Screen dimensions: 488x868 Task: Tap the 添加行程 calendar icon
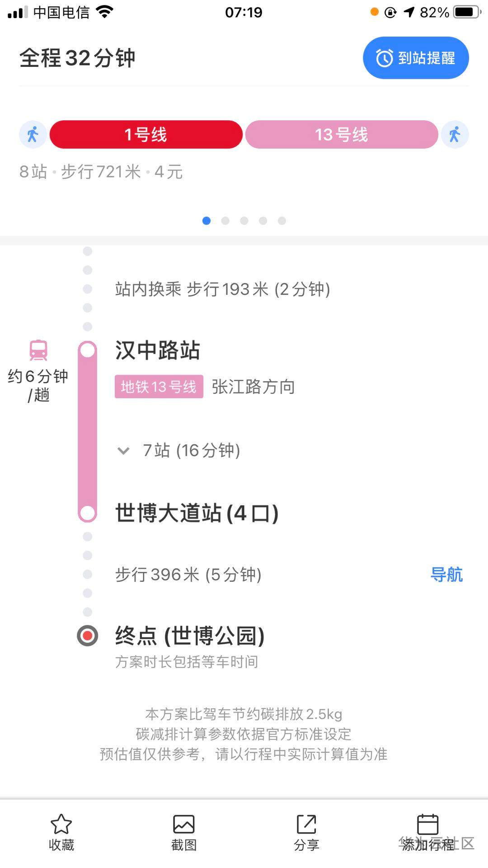pyautogui.click(x=427, y=824)
